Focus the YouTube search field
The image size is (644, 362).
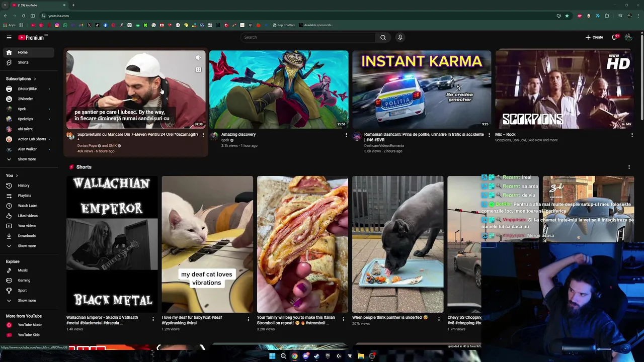[307, 37]
